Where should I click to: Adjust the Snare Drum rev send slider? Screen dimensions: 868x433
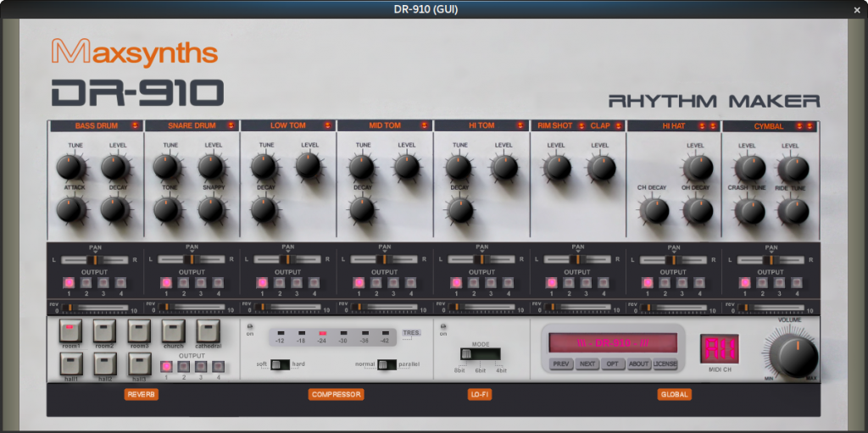point(191,307)
